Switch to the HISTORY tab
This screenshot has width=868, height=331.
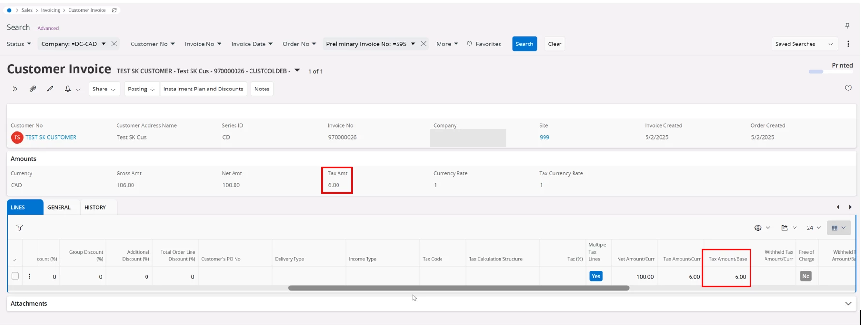tap(95, 207)
